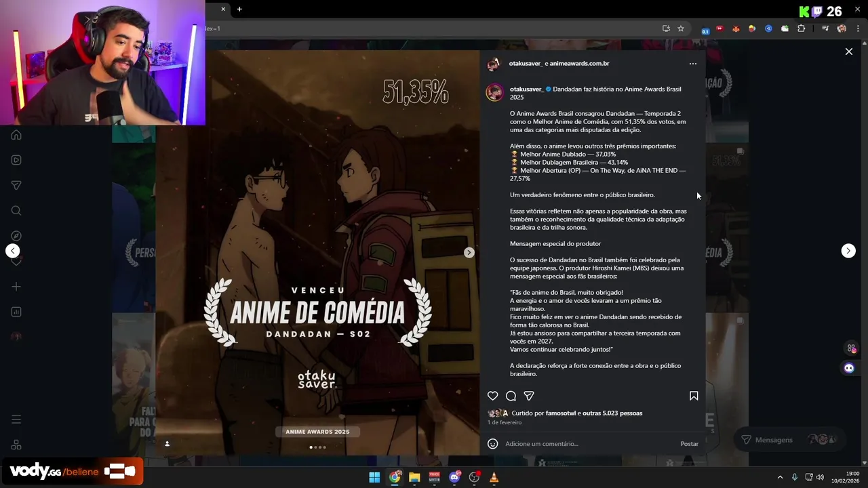This screenshot has width=868, height=488.
Task: Go to the next post arrow
Action: tap(848, 251)
